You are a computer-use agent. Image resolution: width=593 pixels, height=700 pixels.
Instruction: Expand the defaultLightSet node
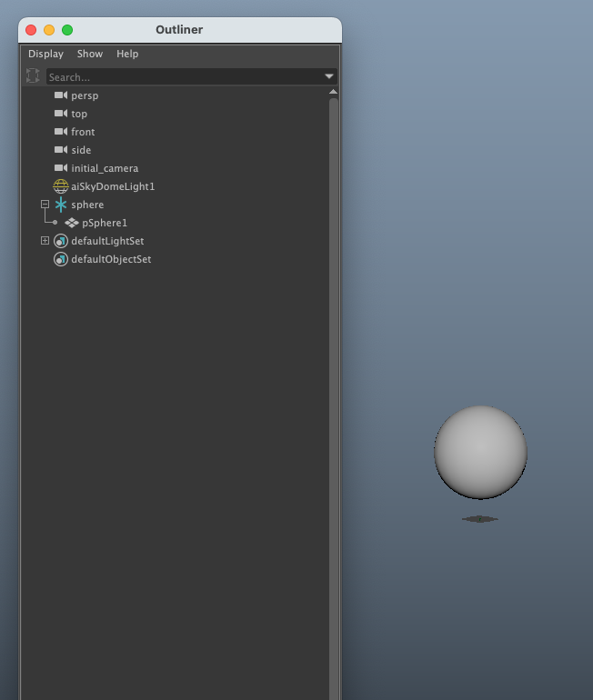[45, 241]
